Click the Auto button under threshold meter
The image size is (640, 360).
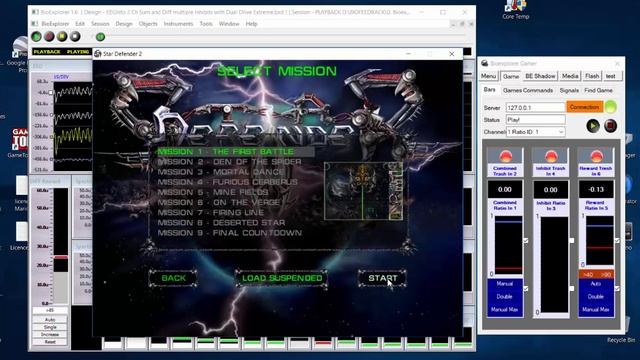tap(50, 320)
